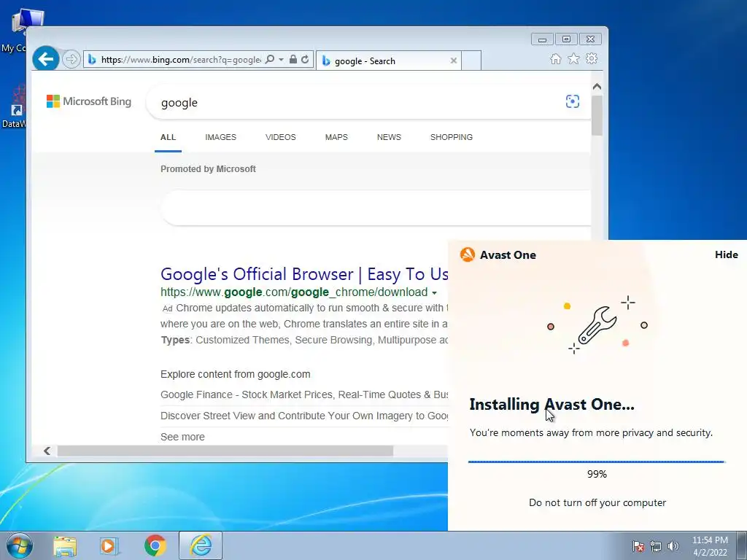The height and width of the screenshot is (560, 747).
Task: Click the Microsoft Bing logo
Action: tap(88, 101)
